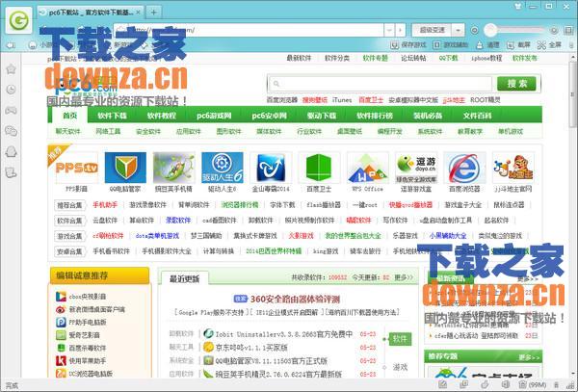Click the PPS影音 app icon
The width and height of the screenshot is (578, 392).
pyautogui.click(x=77, y=168)
